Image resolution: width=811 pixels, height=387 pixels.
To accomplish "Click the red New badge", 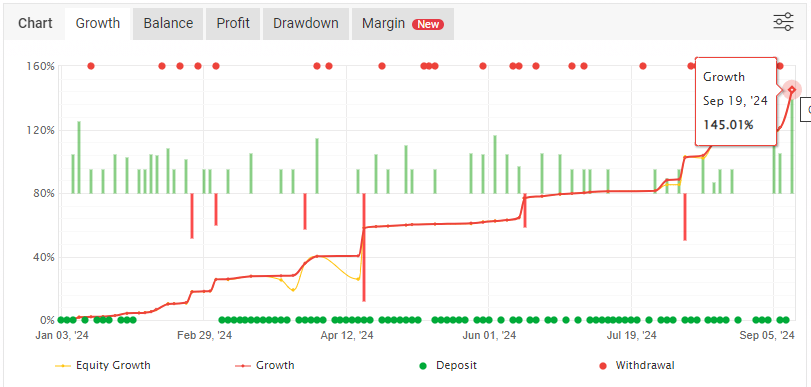I will (428, 24).
